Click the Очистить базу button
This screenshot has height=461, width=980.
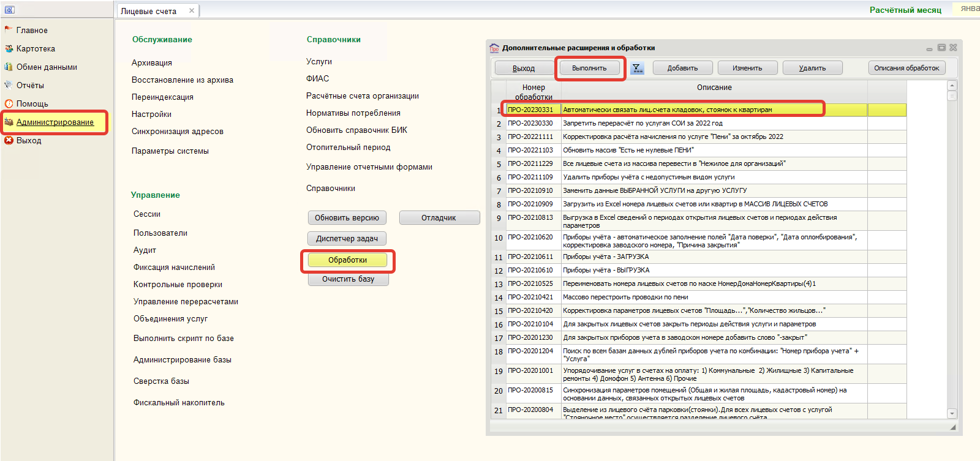pyautogui.click(x=348, y=279)
